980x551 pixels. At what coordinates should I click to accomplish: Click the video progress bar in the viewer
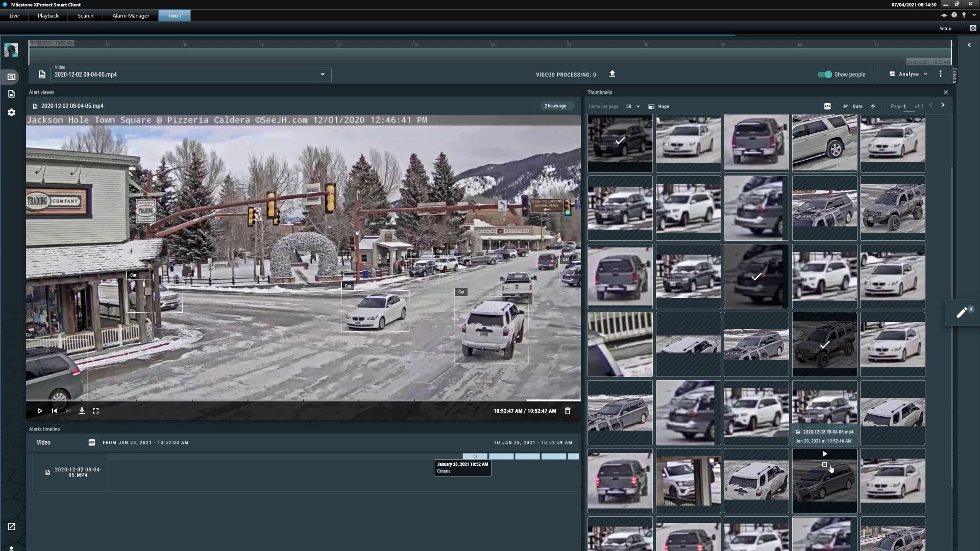point(303,400)
